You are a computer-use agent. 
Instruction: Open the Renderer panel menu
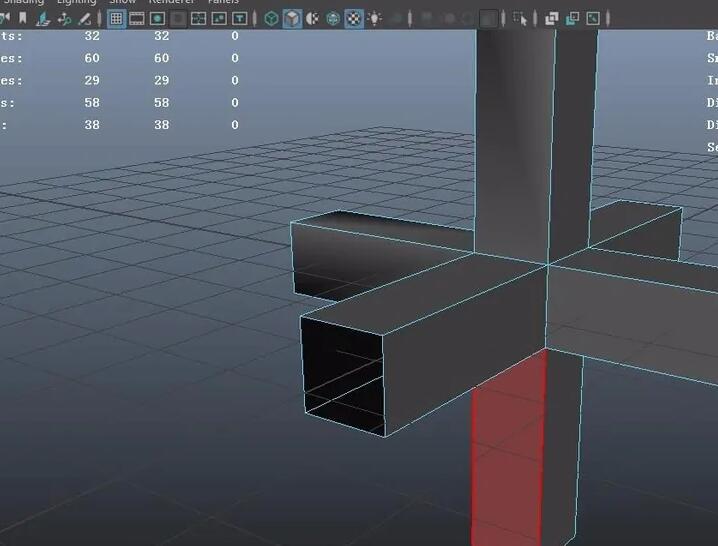point(171,3)
